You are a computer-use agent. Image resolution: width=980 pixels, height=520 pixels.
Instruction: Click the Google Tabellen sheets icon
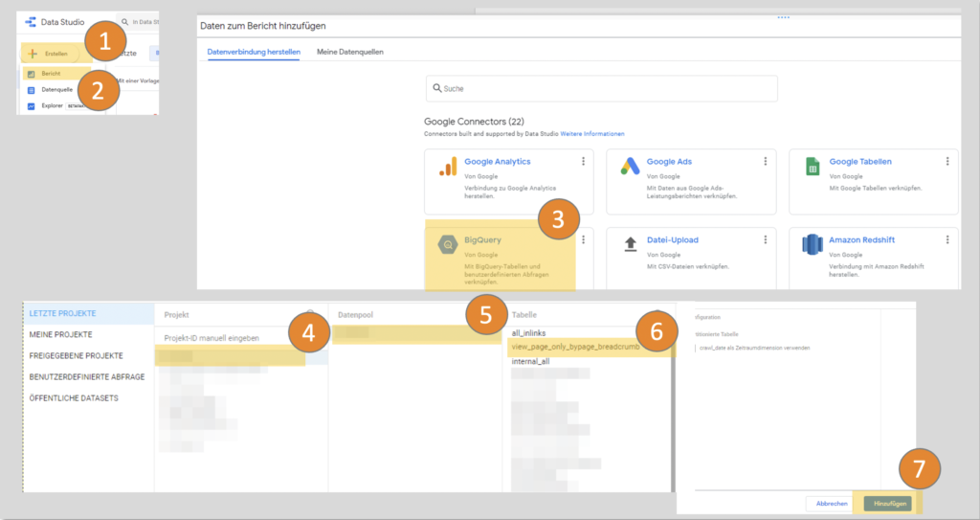(813, 167)
